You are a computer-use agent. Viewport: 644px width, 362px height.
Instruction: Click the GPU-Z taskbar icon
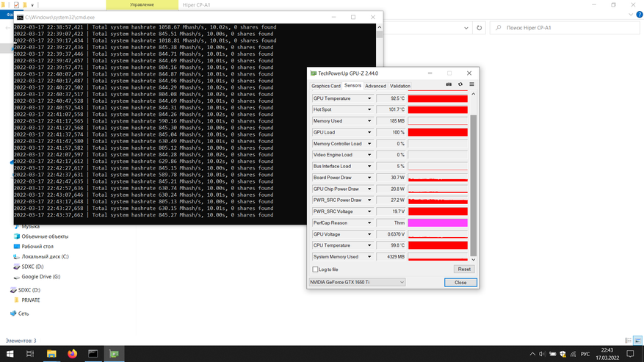(x=114, y=354)
